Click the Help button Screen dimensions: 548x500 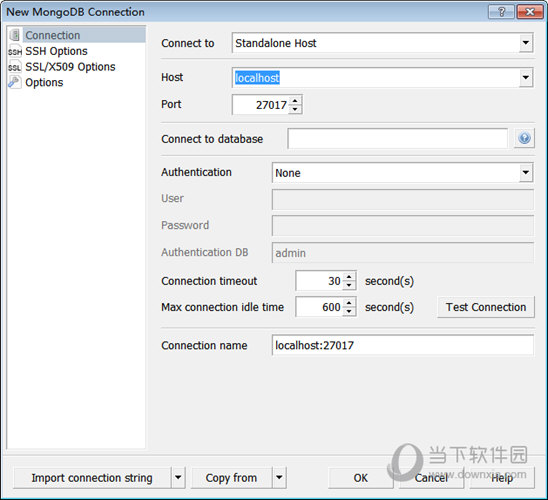(x=502, y=477)
